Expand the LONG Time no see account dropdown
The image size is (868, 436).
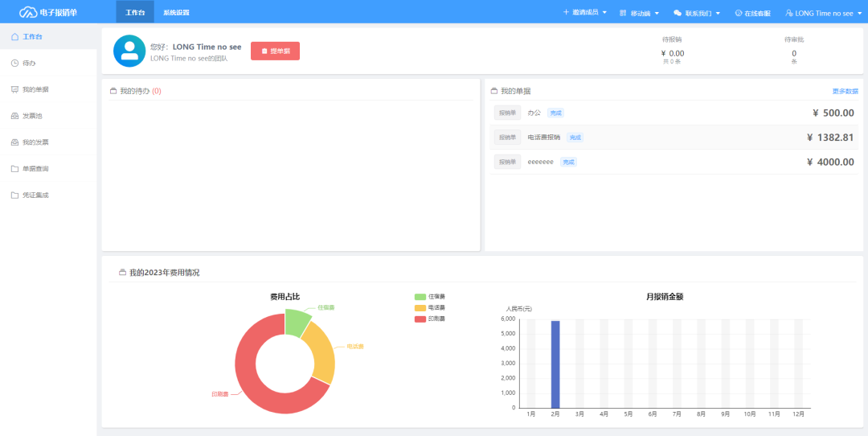coord(860,13)
